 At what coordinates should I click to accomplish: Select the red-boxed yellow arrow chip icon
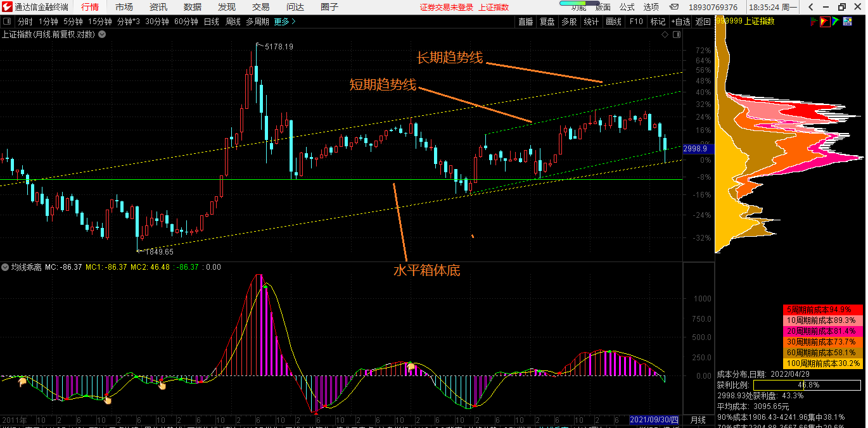[x=825, y=21]
